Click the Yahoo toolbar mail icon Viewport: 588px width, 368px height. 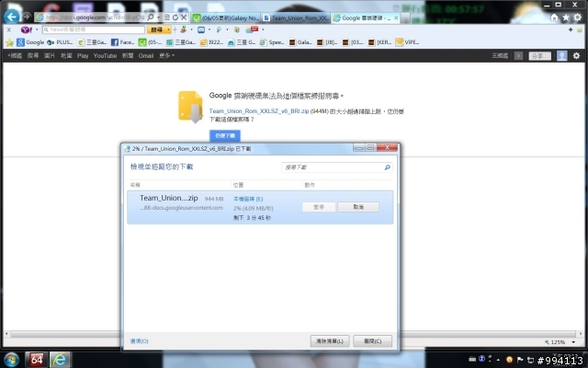click(201, 29)
